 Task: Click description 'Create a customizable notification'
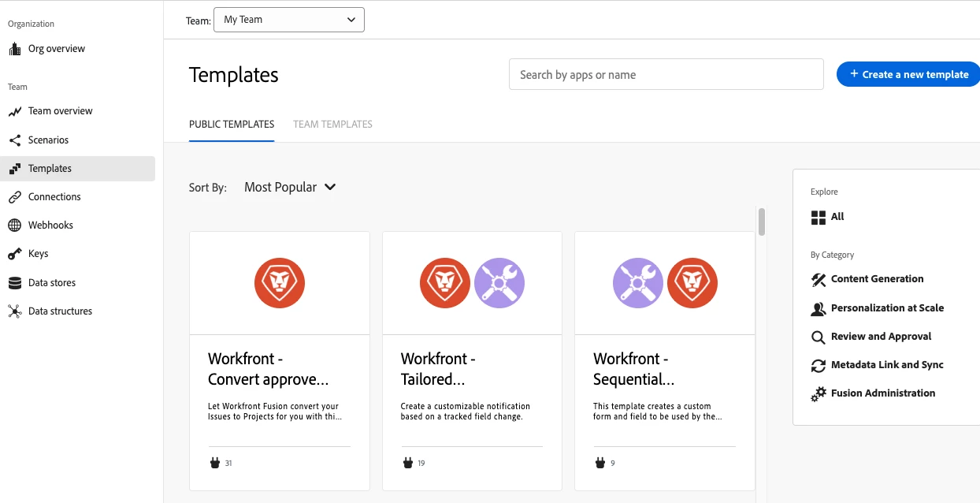click(x=466, y=412)
